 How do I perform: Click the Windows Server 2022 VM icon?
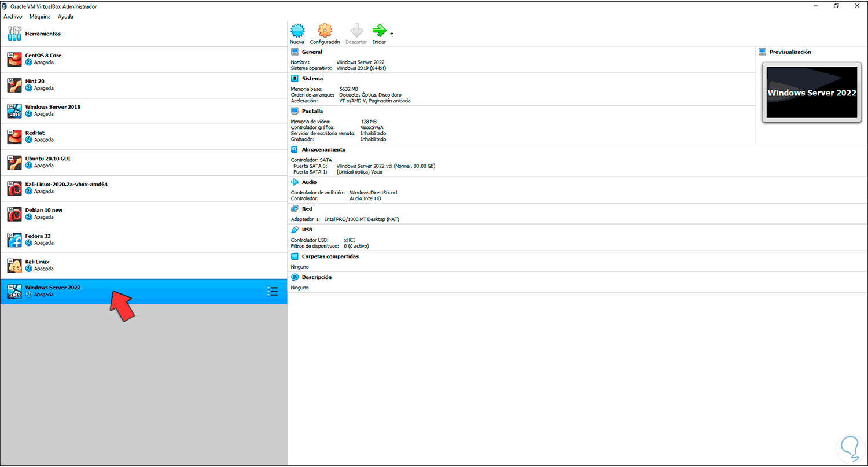14,291
